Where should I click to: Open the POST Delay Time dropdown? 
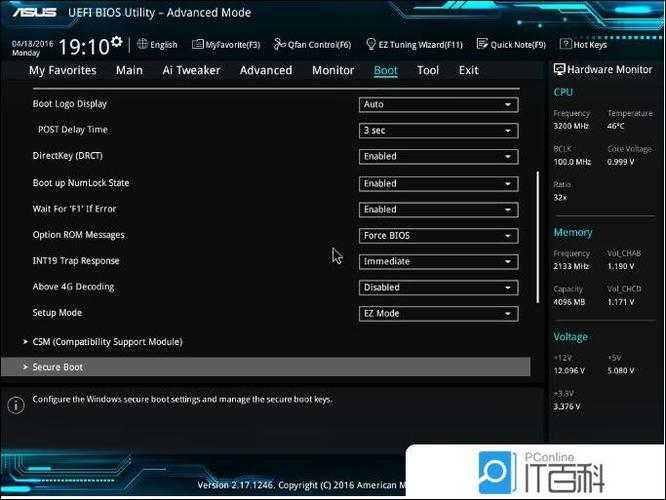(x=438, y=130)
